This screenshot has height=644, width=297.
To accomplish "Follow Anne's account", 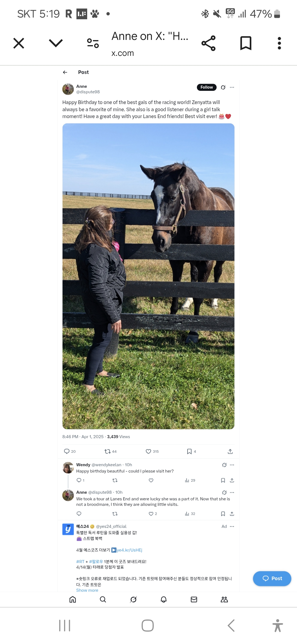I will (x=207, y=87).
